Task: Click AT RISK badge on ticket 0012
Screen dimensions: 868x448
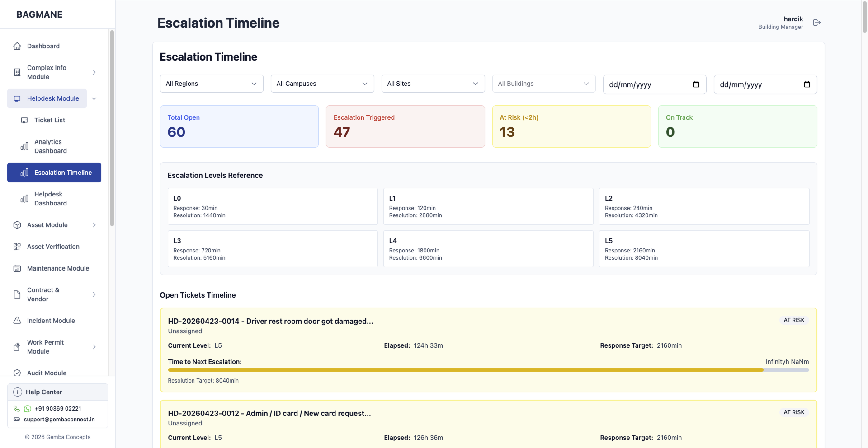Action: coord(794,412)
